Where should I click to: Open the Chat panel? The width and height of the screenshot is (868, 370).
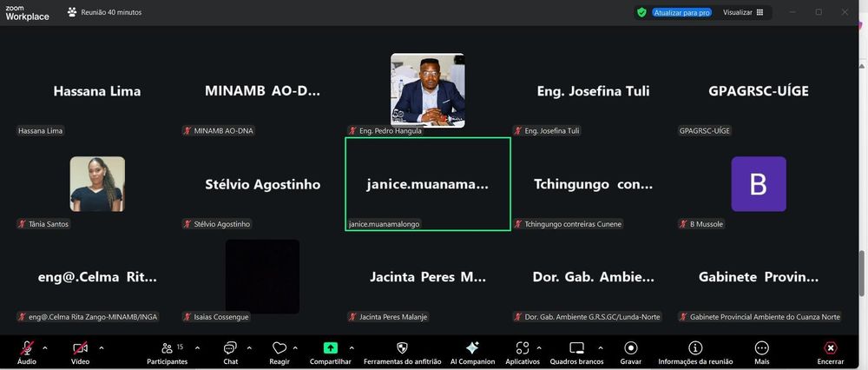click(x=230, y=351)
